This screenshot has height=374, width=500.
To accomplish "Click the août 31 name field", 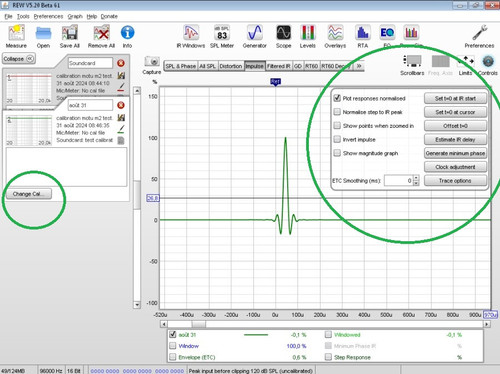I will point(90,105).
